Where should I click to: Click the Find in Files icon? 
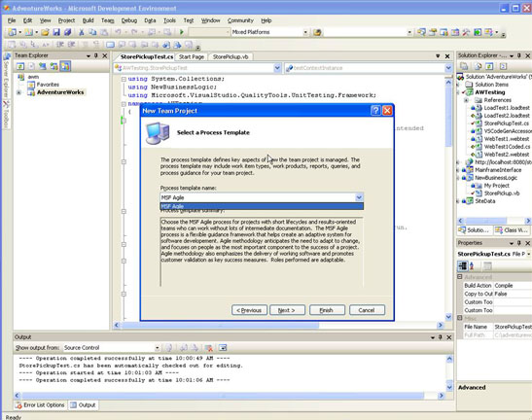pyautogui.click(x=317, y=32)
